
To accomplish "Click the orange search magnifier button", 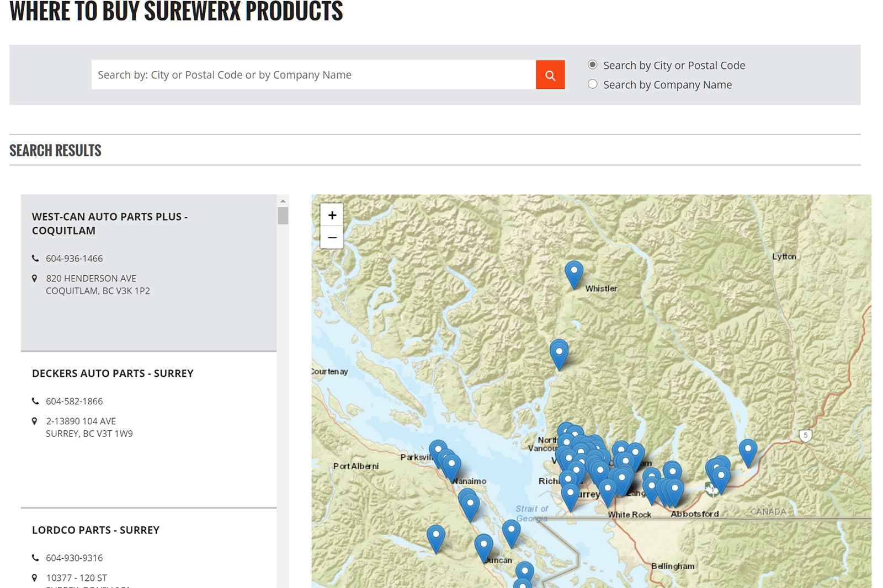I will (550, 75).
